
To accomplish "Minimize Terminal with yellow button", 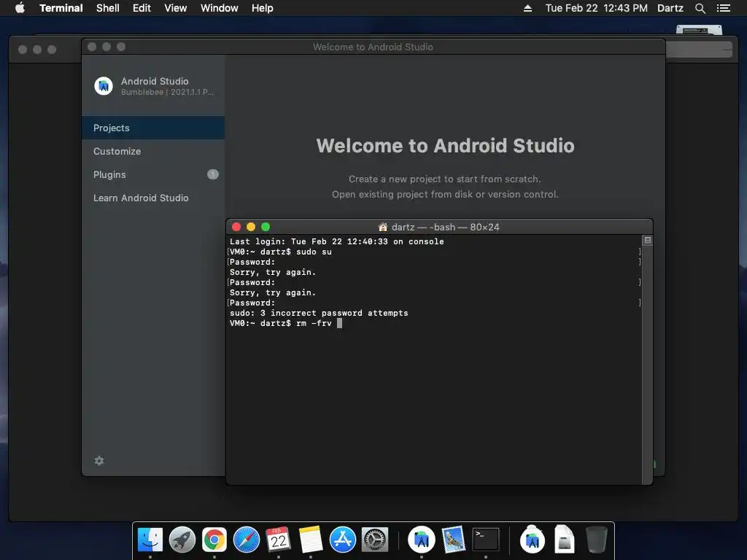I will pyautogui.click(x=251, y=227).
